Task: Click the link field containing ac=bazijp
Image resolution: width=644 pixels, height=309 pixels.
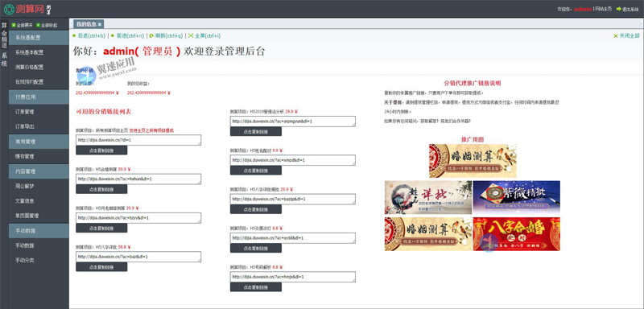Action: (x=293, y=199)
